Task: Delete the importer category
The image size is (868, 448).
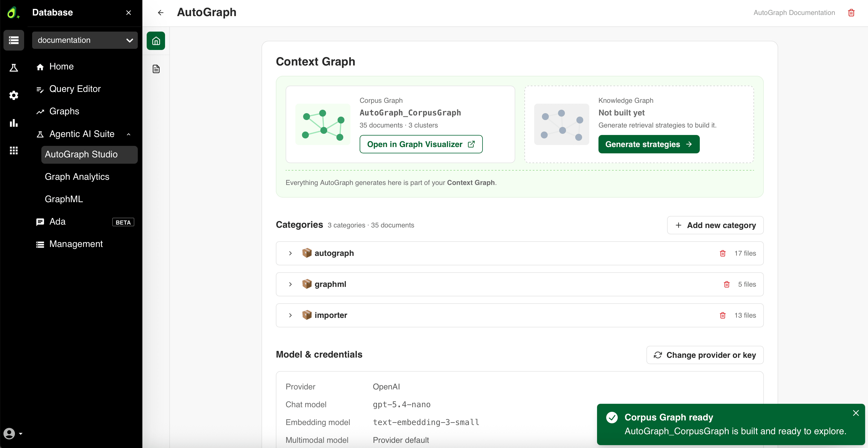Action: pyautogui.click(x=722, y=315)
